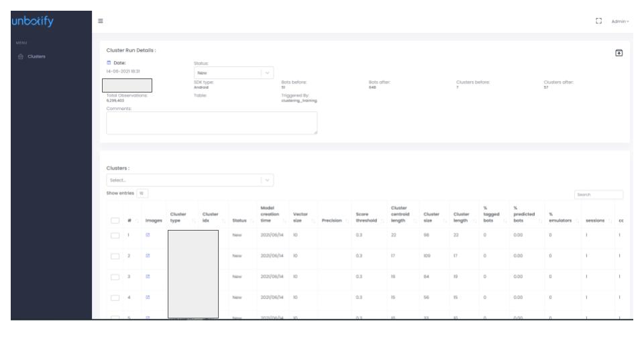This screenshot has width=644, height=362.
Task: Open the images link icon for row 3
Action: 148,277
